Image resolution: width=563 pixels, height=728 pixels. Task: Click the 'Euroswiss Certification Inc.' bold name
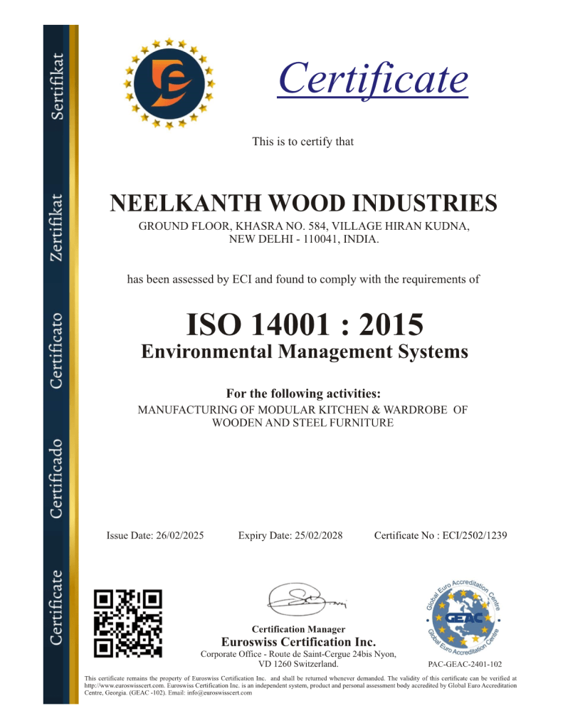(298, 642)
